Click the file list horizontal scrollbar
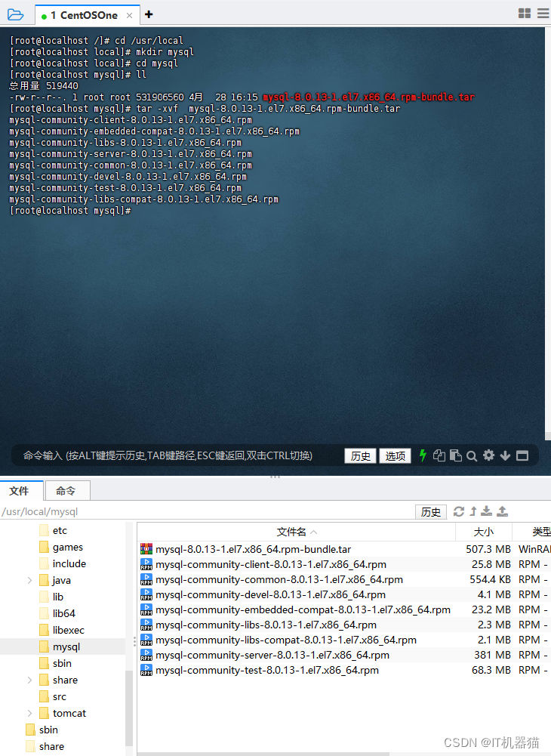 [263, 754]
